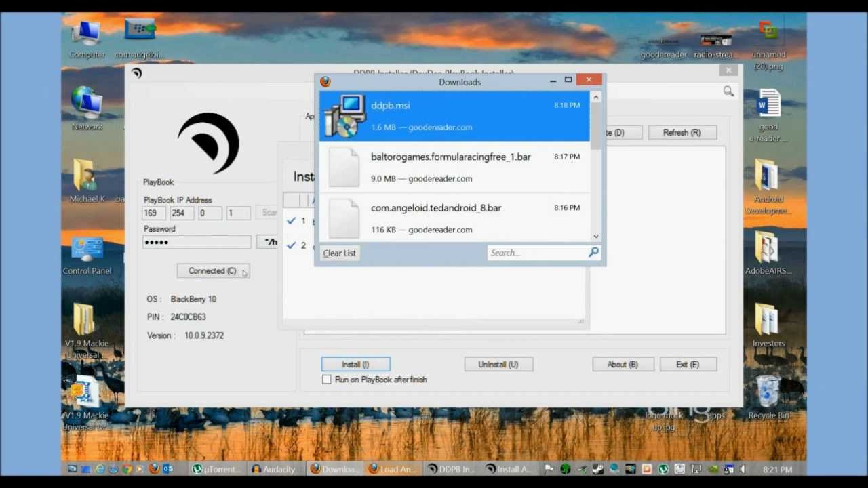868x488 pixels.
Task: Select the com.angeloid.tedandroid_8.bar download entry
Action: point(454,218)
